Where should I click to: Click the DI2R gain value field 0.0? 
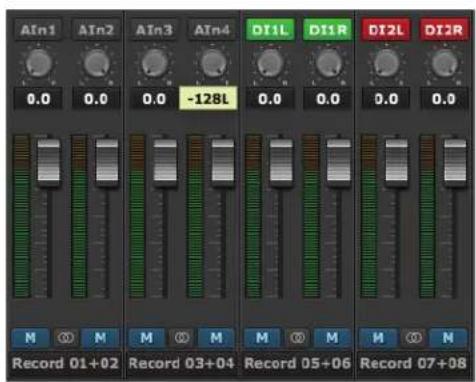pyautogui.click(x=444, y=99)
